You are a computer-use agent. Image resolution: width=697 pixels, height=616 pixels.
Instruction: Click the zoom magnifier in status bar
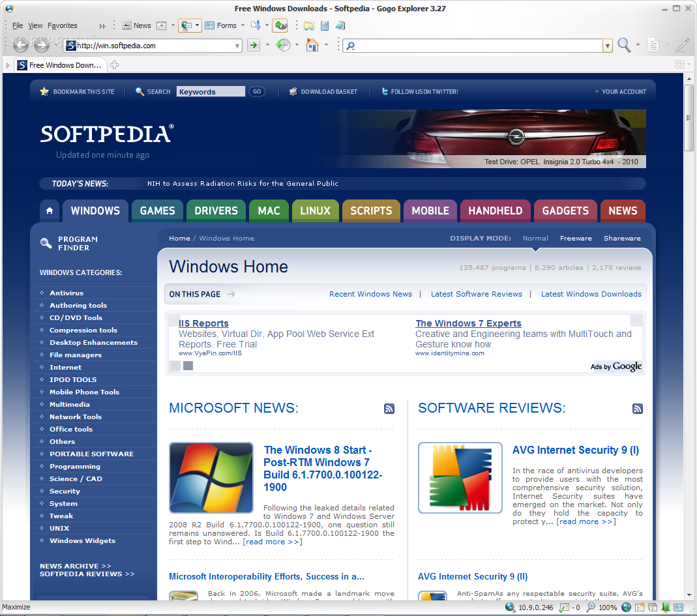pyautogui.click(x=591, y=607)
